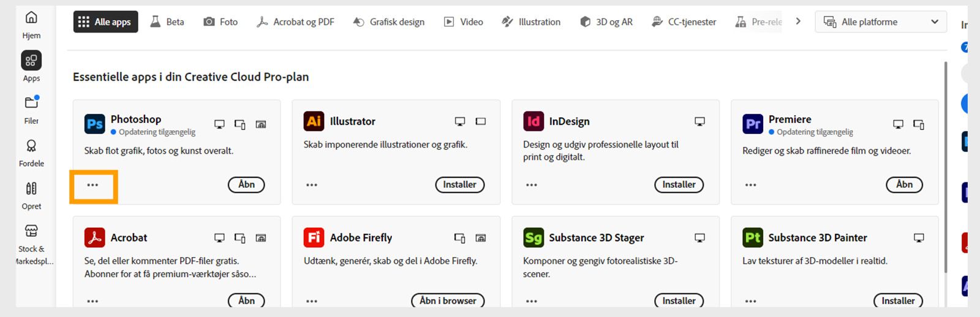Click the Substance 3D Stager icon

(533, 237)
